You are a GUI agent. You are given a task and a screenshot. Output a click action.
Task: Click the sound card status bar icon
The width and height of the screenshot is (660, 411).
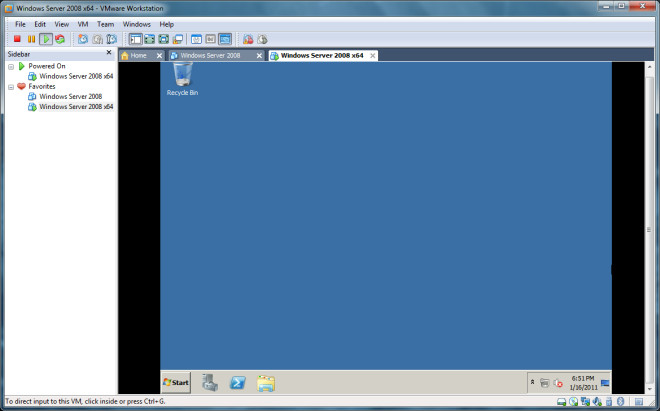pos(597,402)
